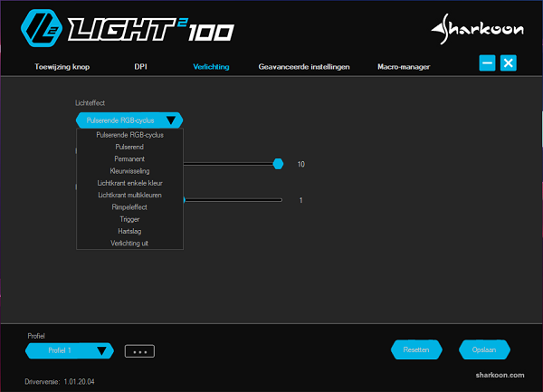Screen dimensions: 543x392
Task: Click the Lichteffect label
Action: pos(90,103)
